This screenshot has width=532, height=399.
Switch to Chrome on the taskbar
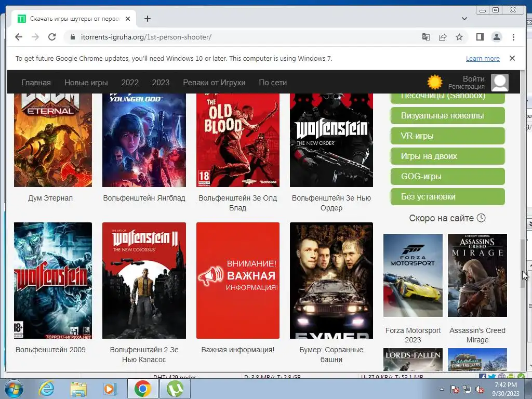click(142, 389)
